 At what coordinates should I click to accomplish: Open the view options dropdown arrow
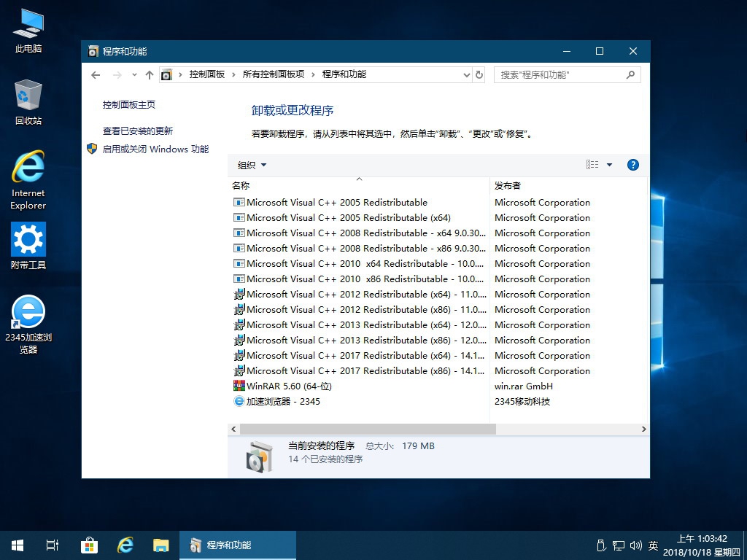609,165
